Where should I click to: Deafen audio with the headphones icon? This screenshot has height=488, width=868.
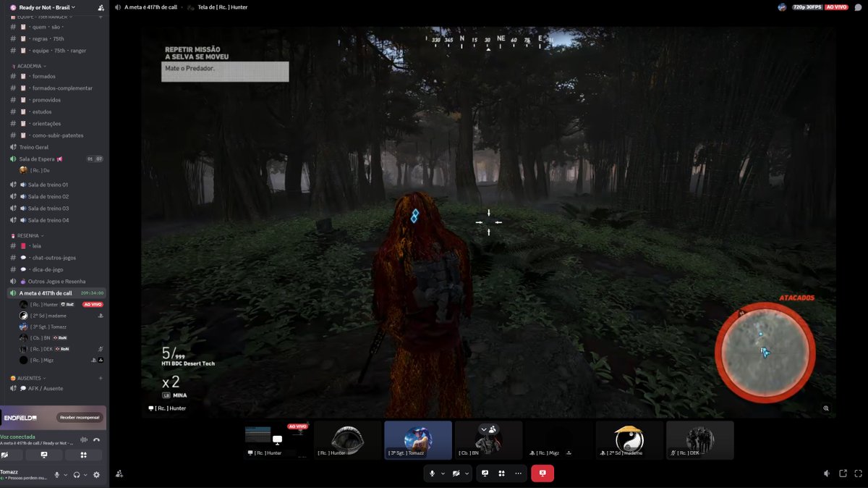(77, 475)
